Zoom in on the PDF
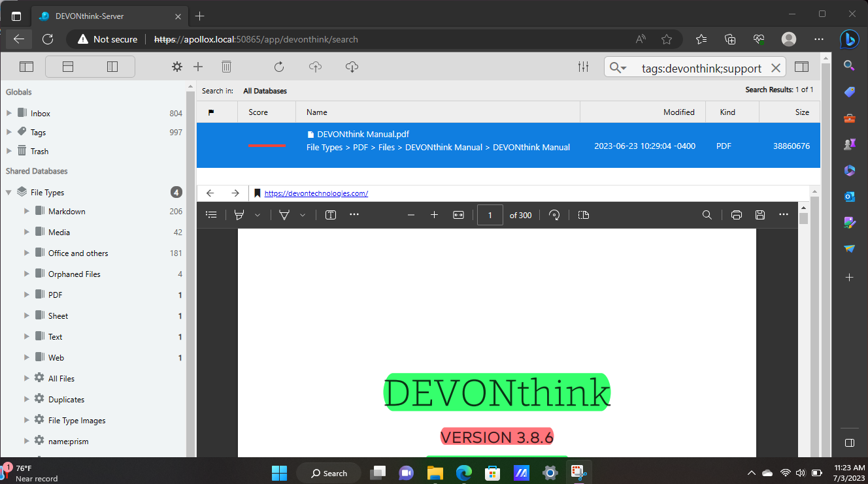The height and width of the screenshot is (484, 868). click(x=434, y=215)
